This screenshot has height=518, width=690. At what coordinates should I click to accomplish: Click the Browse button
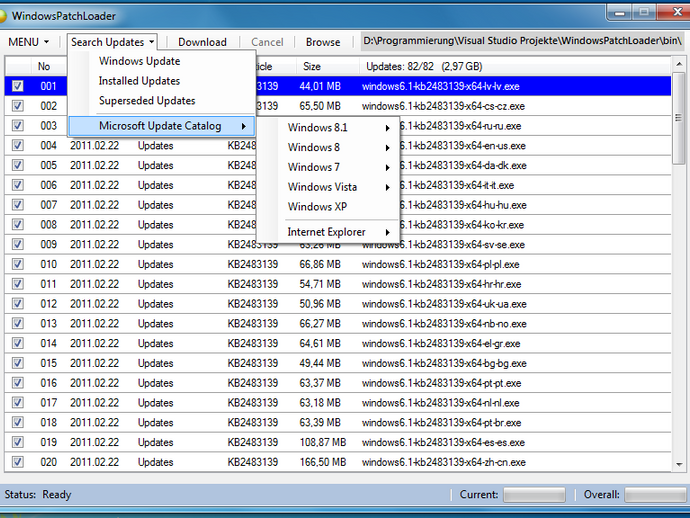(323, 42)
